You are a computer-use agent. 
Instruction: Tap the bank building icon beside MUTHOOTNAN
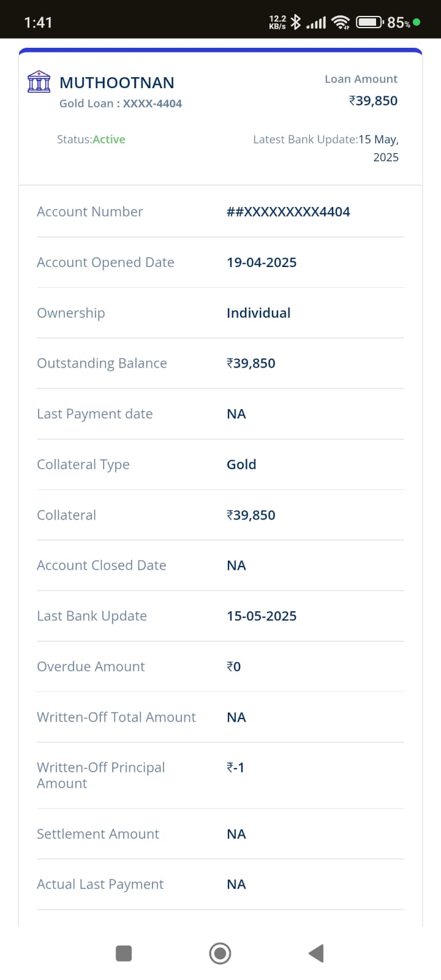(39, 81)
